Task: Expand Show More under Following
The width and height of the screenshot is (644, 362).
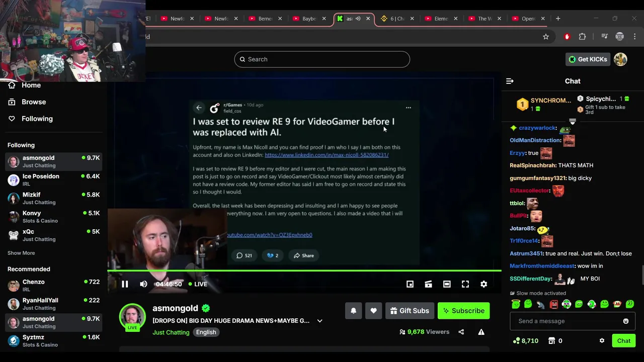Action: coord(21,253)
